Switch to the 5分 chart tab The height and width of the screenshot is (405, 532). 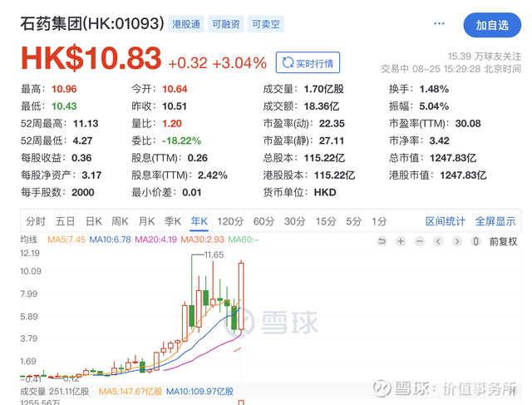354,221
